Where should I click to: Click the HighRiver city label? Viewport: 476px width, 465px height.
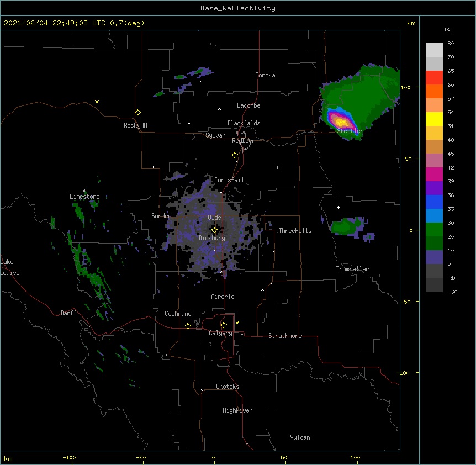pyautogui.click(x=237, y=410)
